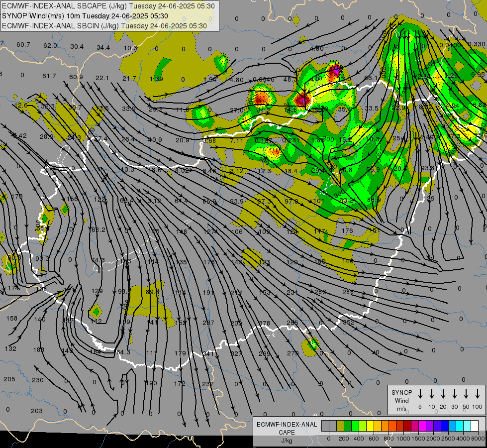Screen dimensions: 487x448
Task: Click the map value 237
Action: pyautogui.click(x=207, y=384)
